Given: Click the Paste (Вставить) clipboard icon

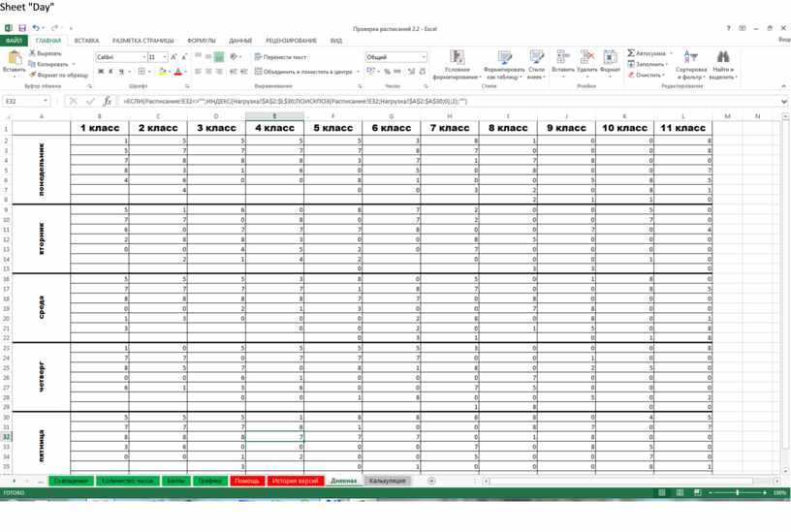Looking at the screenshot, I should click(x=14, y=59).
